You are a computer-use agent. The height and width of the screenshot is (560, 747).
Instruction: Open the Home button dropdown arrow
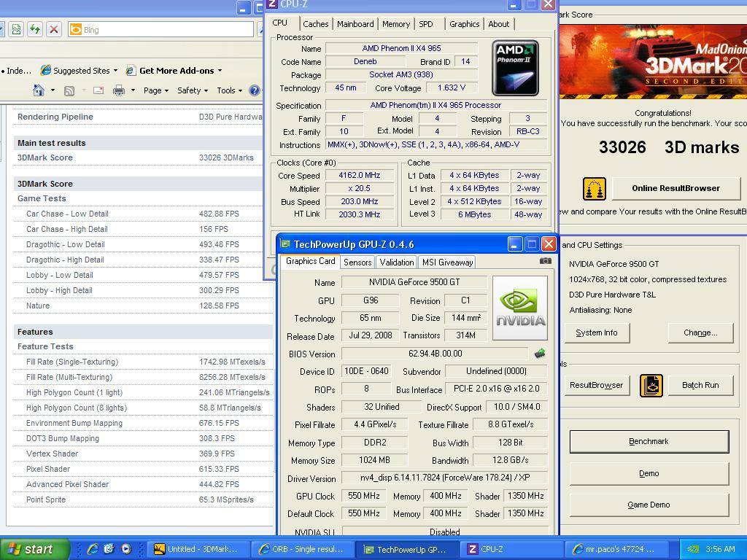tap(53, 90)
